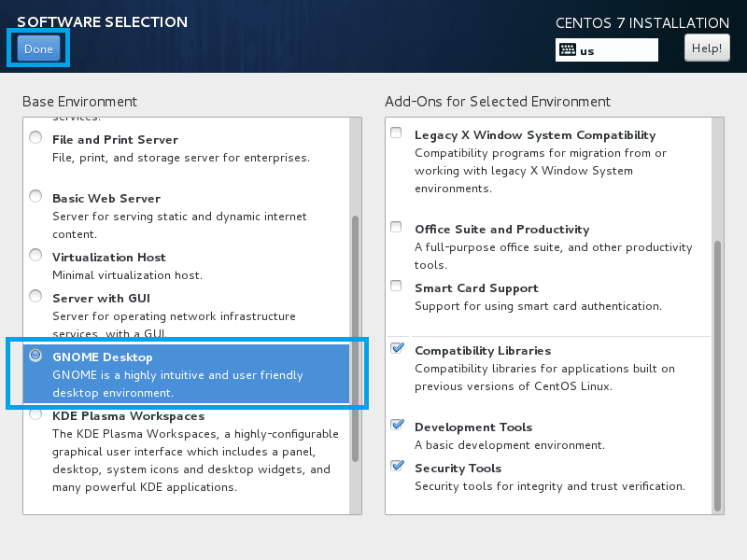Uncheck Compatibility Libraries add-on
The image size is (747, 560).
397,349
